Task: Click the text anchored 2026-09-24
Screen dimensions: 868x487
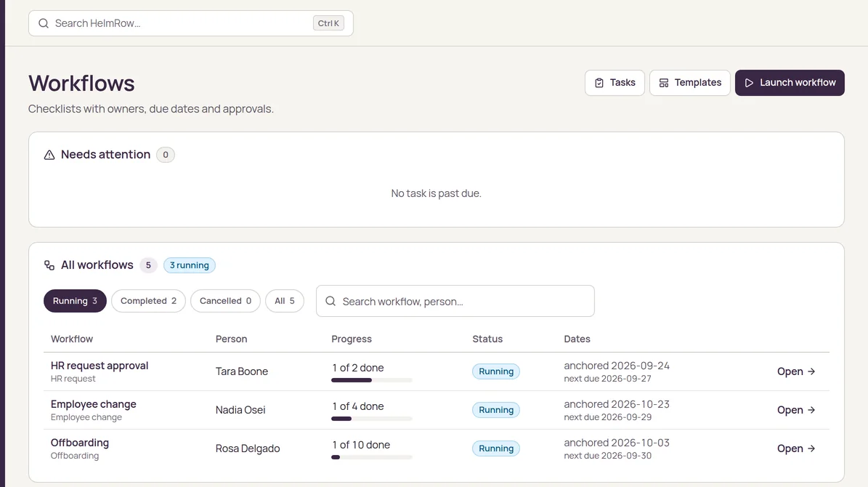Action: click(x=617, y=366)
